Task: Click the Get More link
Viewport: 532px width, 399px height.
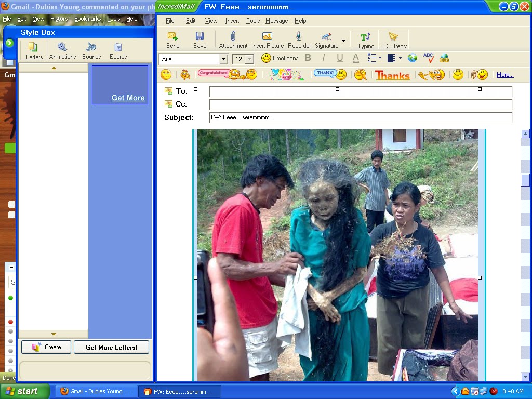Action: [x=128, y=98]
